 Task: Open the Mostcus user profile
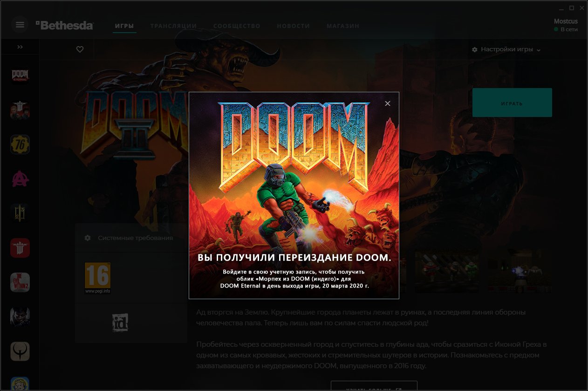tap(566, 21)
